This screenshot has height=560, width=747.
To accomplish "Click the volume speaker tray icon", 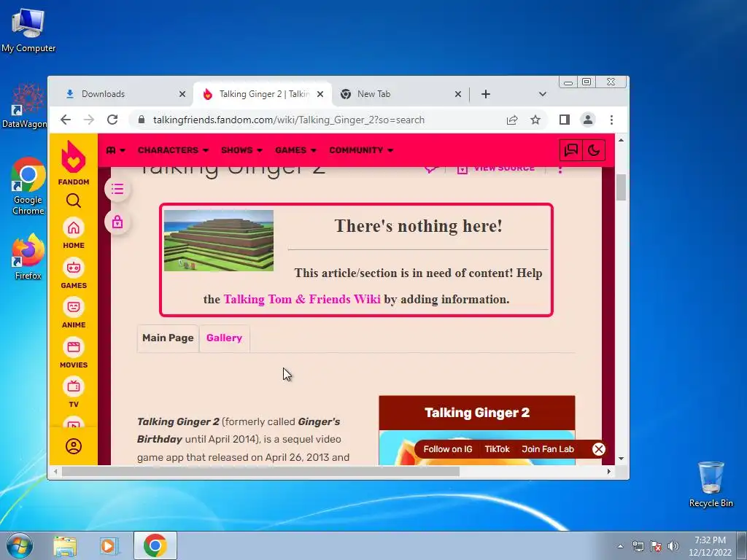I will [673, 546].
